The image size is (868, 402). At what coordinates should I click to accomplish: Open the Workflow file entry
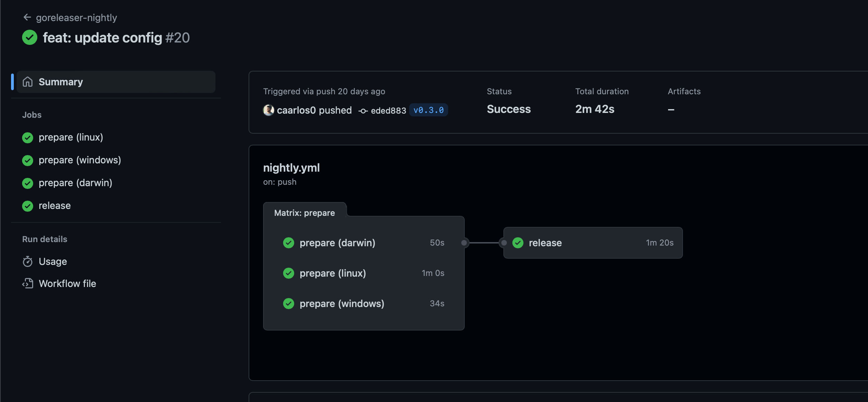pyautogui.click(x=68, y=284)
